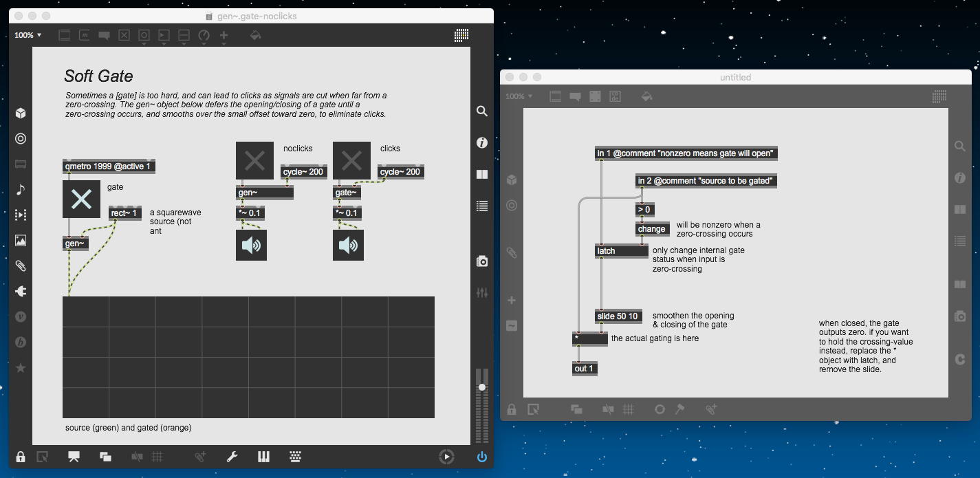Insert a toggle from the top toolbar X icon

(124, 35)
